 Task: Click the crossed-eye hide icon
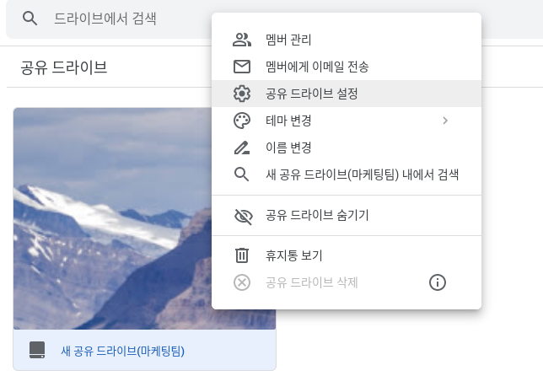(244, 217)
